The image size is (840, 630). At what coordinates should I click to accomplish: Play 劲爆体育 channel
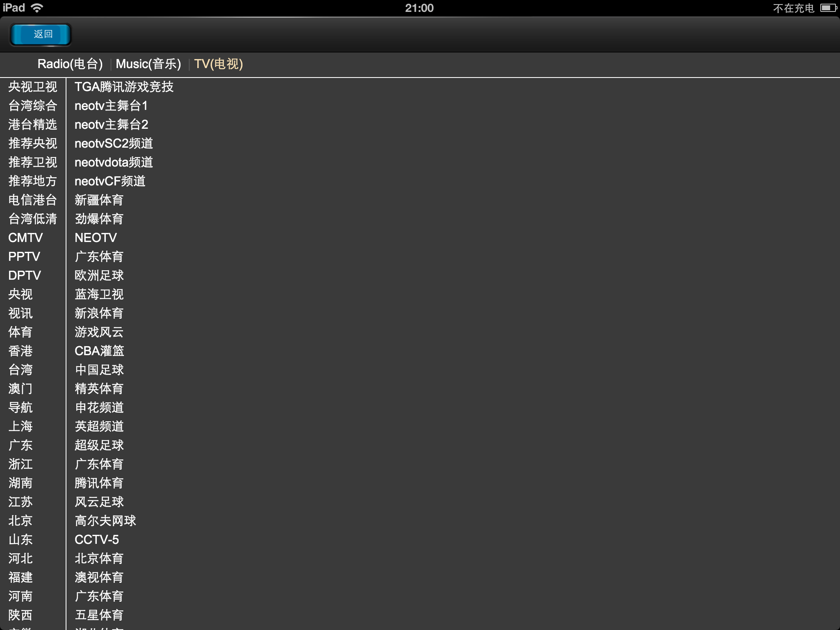99,219
